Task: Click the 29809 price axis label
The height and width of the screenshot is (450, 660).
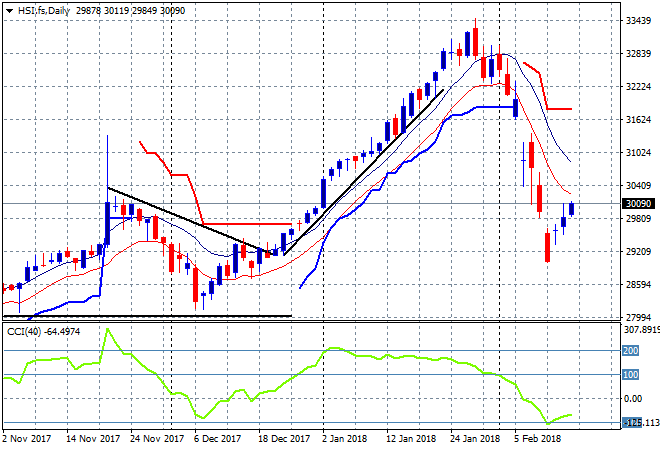Action: [638, 218]
